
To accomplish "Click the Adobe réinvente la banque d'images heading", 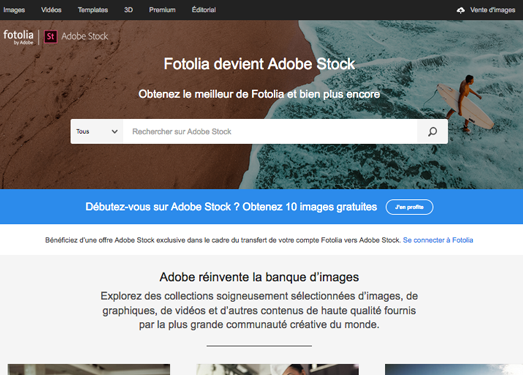I will (x=259, y=277).
